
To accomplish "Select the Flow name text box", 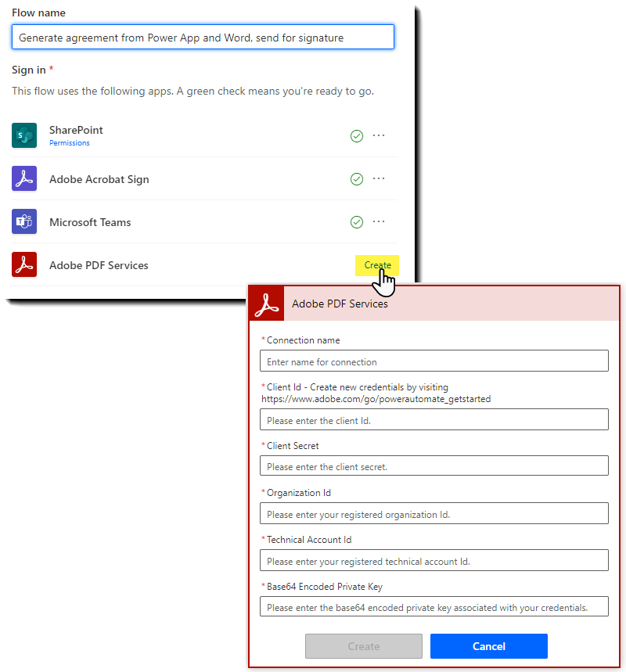I will tap(203, 37).
